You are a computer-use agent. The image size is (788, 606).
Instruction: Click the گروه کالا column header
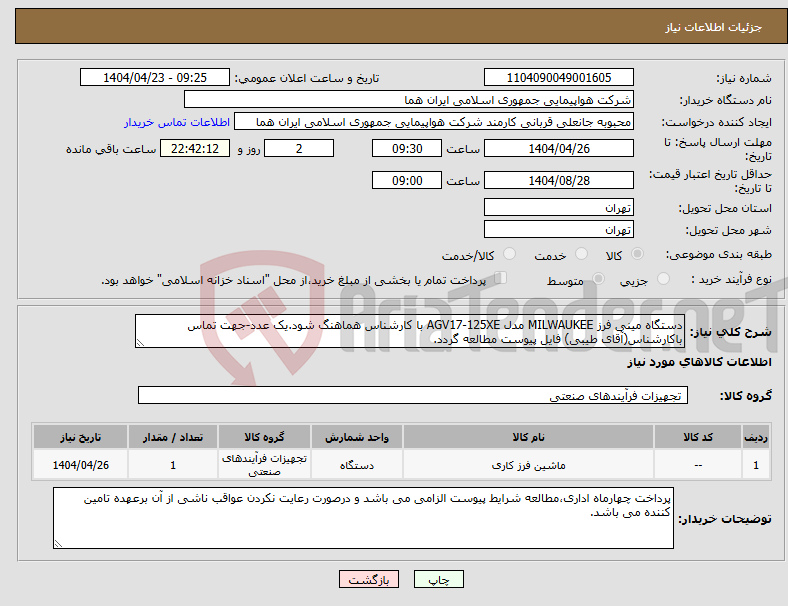[264, 437]
